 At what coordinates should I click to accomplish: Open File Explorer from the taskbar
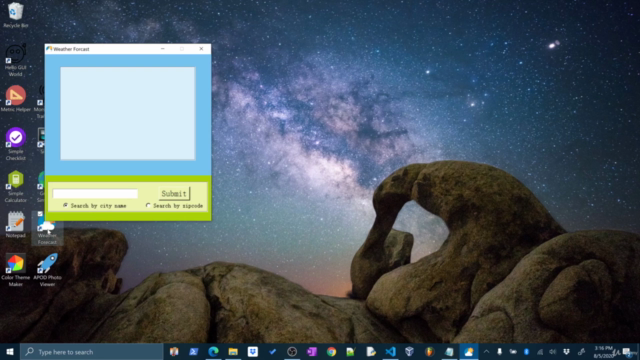233,351
